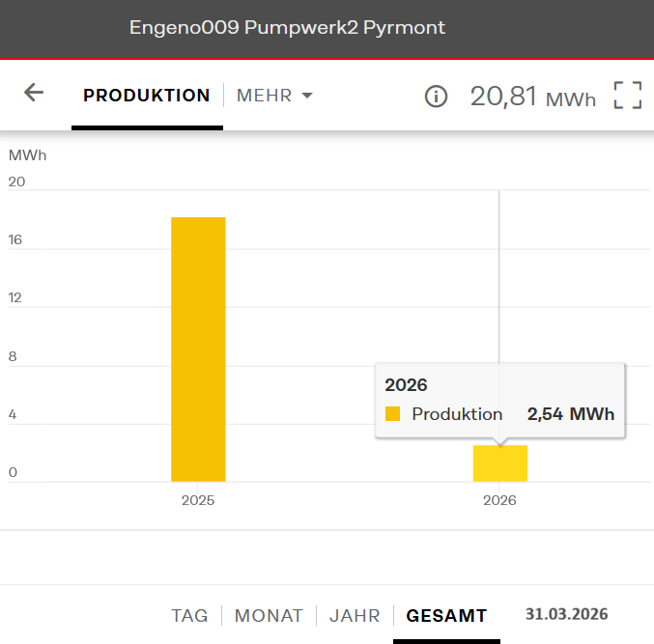
Task: Go back using the left arrow
Action: click(x=34, y=93)
